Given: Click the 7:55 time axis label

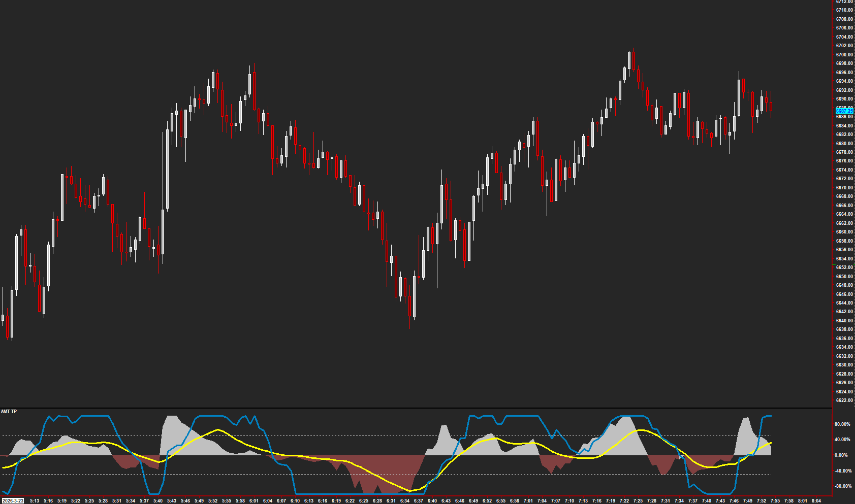Looking at the screenshot, I should (x=775, y=500).
